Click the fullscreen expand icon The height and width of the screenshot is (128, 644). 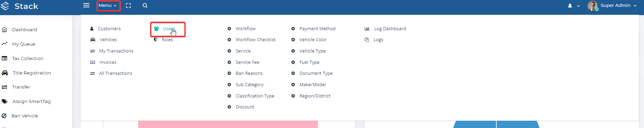pyautogui.click(x=128, y=5)
